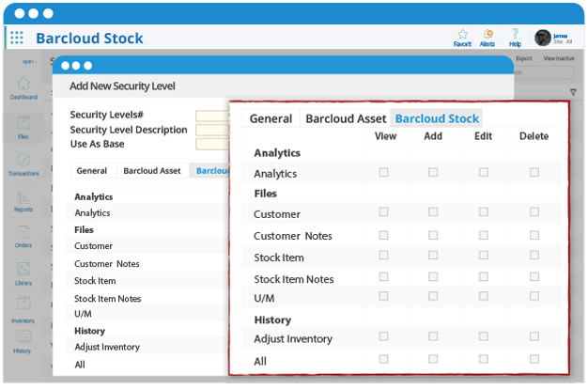Check Add for Customer Notes row
This screenshot has width=588, height=390.
coord(433,235)
